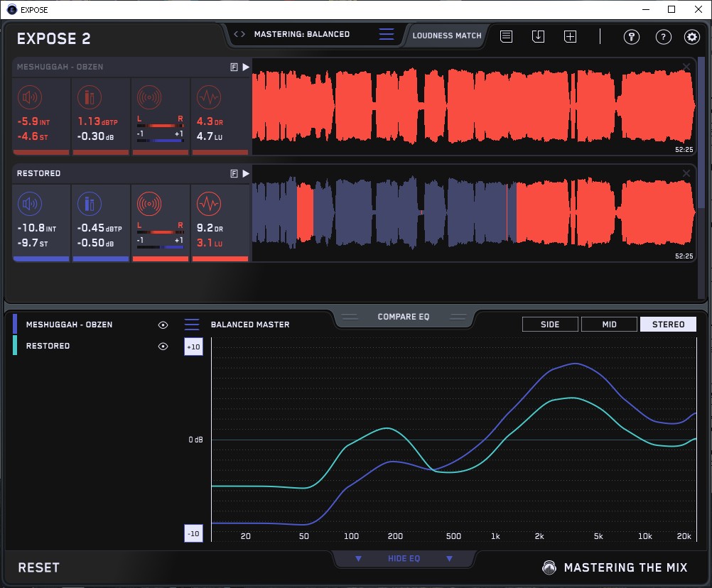Click the F icon on the Restored track

point(234,174)
